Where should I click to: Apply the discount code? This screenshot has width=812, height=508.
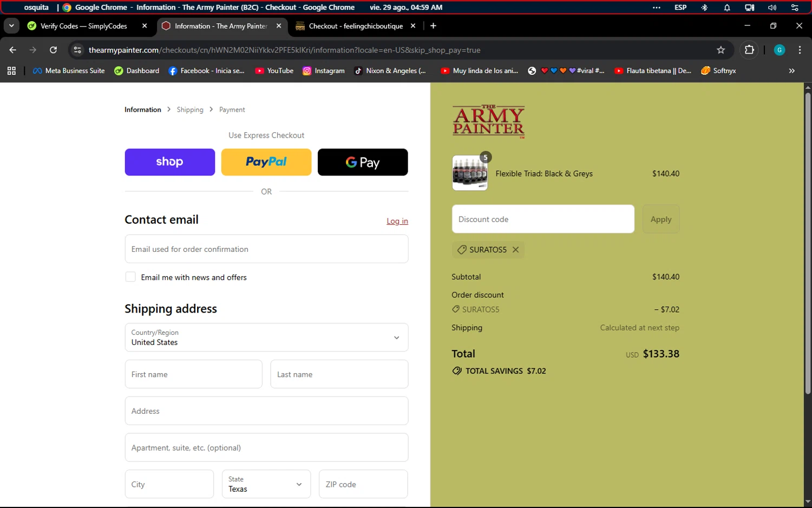[661, 219]
